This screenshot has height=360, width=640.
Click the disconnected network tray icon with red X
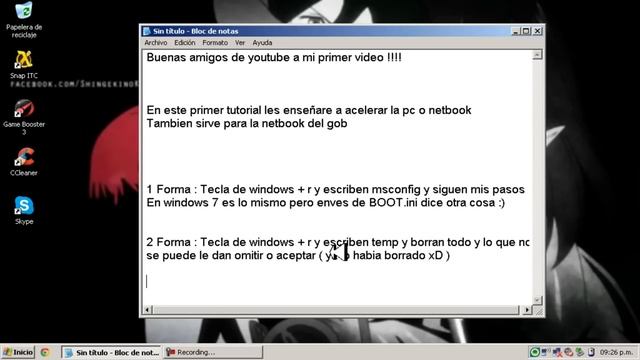(x=557, y=352)
